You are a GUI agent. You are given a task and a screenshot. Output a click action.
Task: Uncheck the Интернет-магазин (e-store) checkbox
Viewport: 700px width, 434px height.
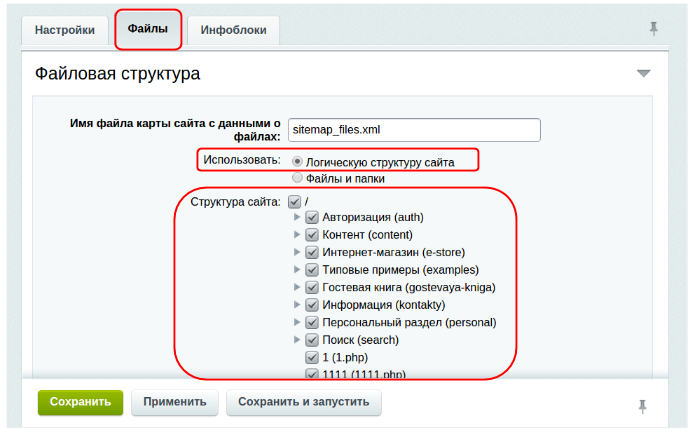312,252
